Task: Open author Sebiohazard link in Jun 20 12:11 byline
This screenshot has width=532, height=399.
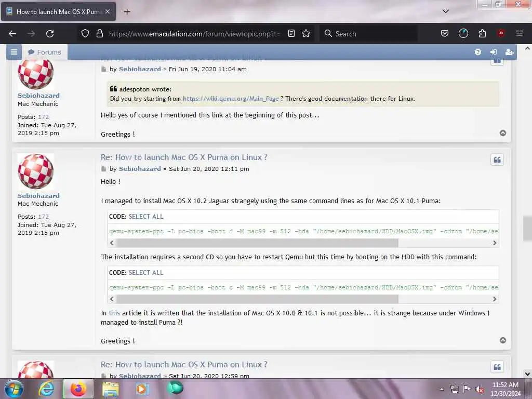Action: tap(140, 169)
